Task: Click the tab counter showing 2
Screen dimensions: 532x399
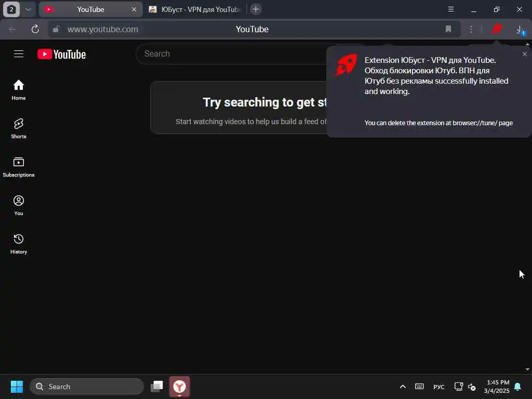Action: 11,9
